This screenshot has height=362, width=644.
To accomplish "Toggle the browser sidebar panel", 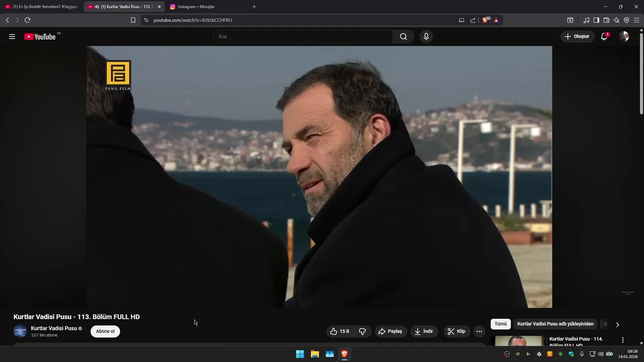I will (596, 20).
